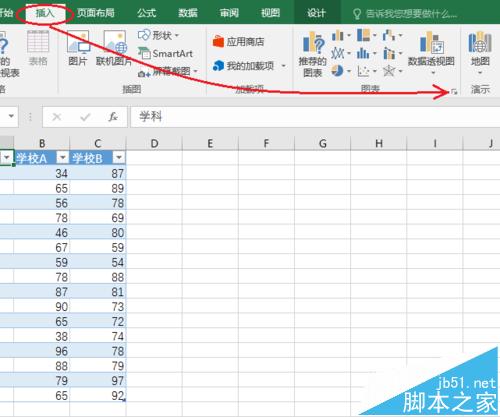
Task: Expand the column chart dropdown arrow
Action: pyautogui.click(x=349, y=35)
